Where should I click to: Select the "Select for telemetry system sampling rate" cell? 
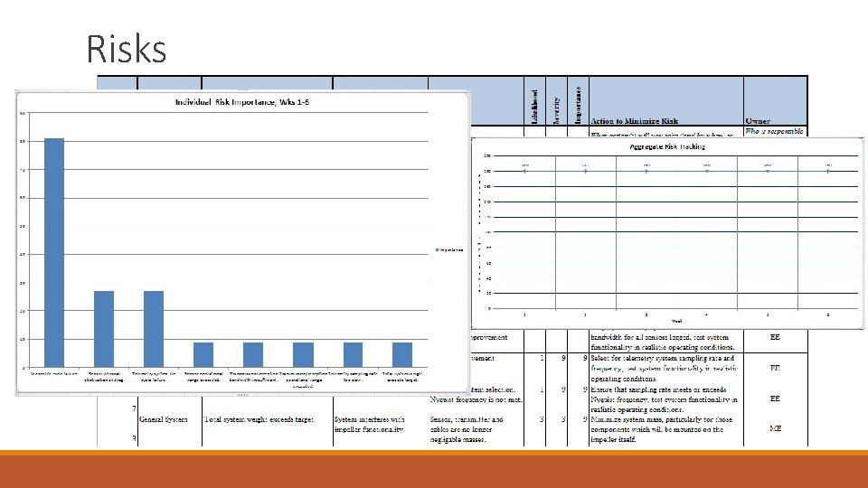pos(664,369)
